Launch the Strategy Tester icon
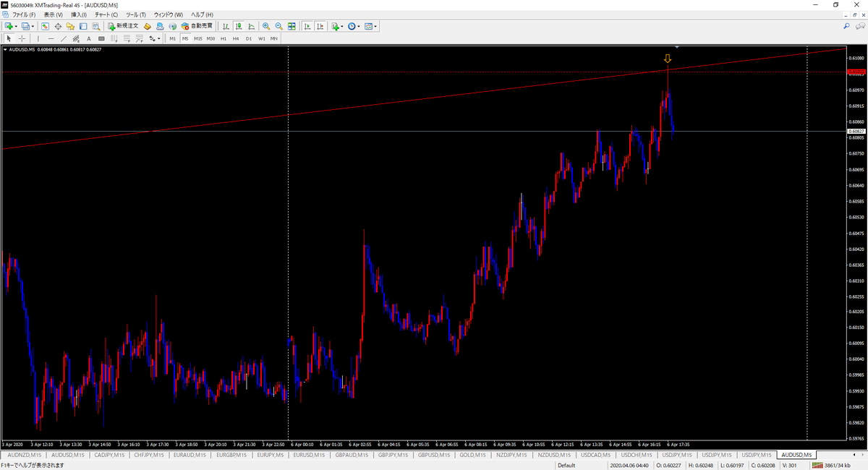Screen dimensions: 868x470 pos(95,26)
